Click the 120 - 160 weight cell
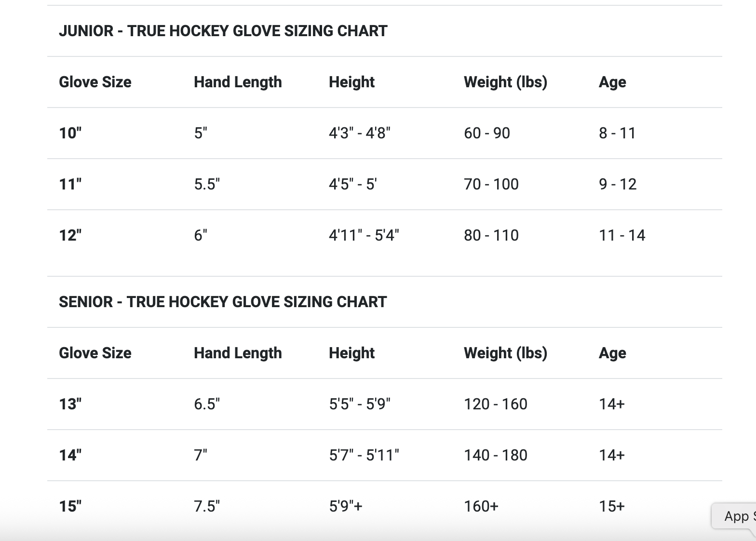The image size is (756, 541). pyautogui.click(x=496, y=404)
